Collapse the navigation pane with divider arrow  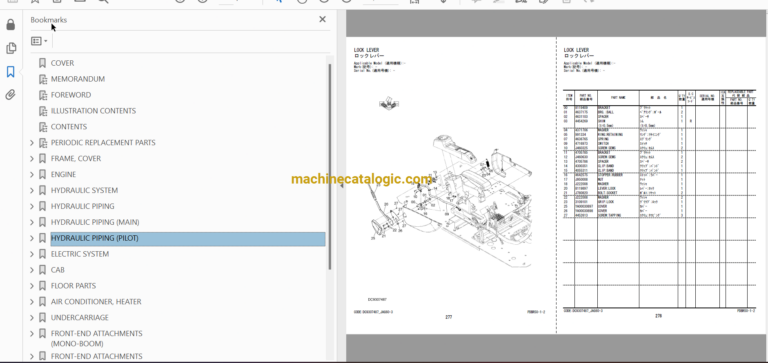tap(342, 186)
